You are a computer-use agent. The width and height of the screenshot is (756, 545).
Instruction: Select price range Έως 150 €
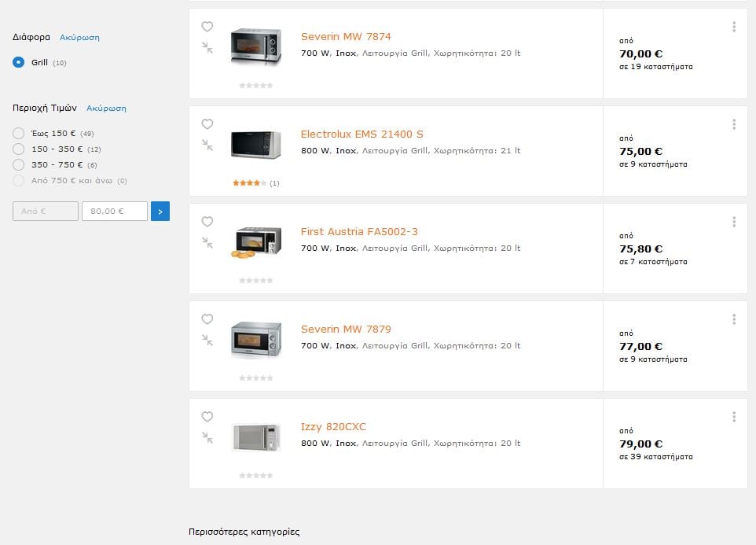[18, 133]
